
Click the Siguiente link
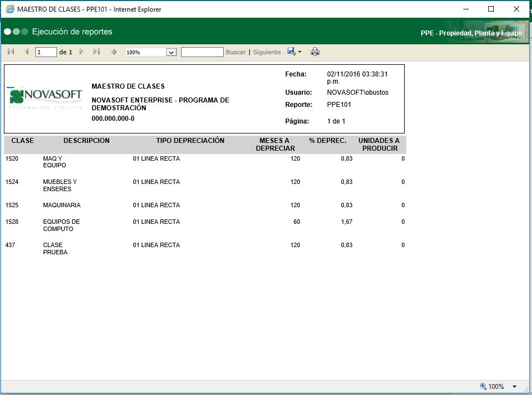pos(267,52)
